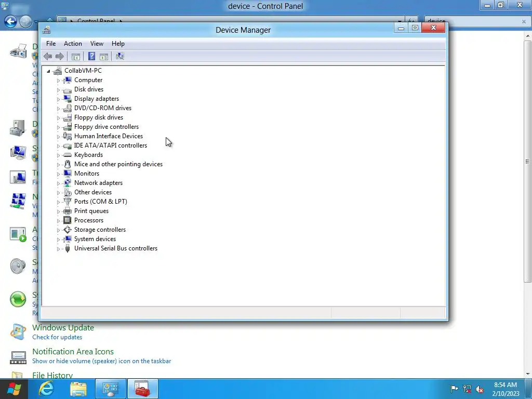The width and height of the screenshot is (532, 399).
Task: Expand the Display adapters node arrow
Action: (x=58, y=99)
